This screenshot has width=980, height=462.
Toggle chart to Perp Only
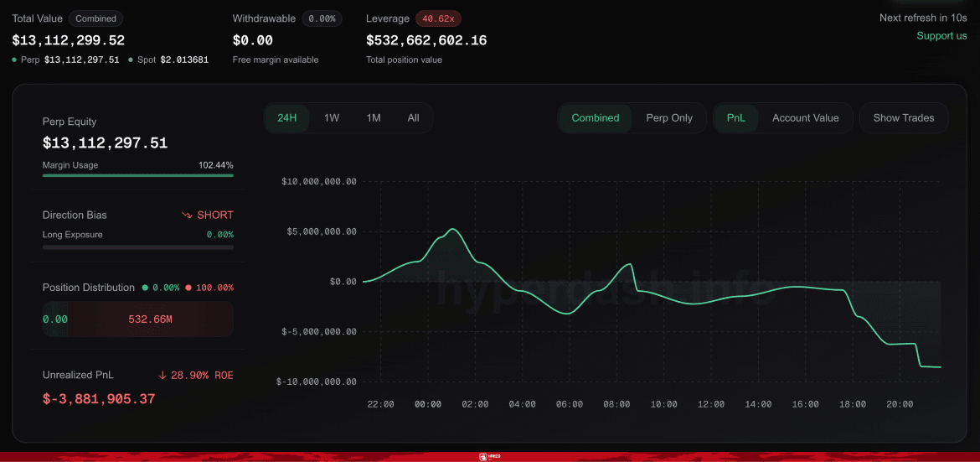click(668, 117)
